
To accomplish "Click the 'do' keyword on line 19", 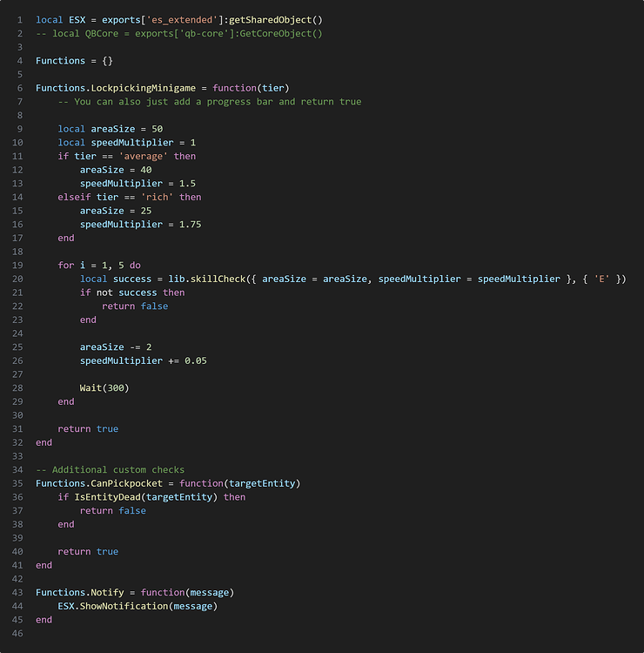I will click(x=135, y=266).
